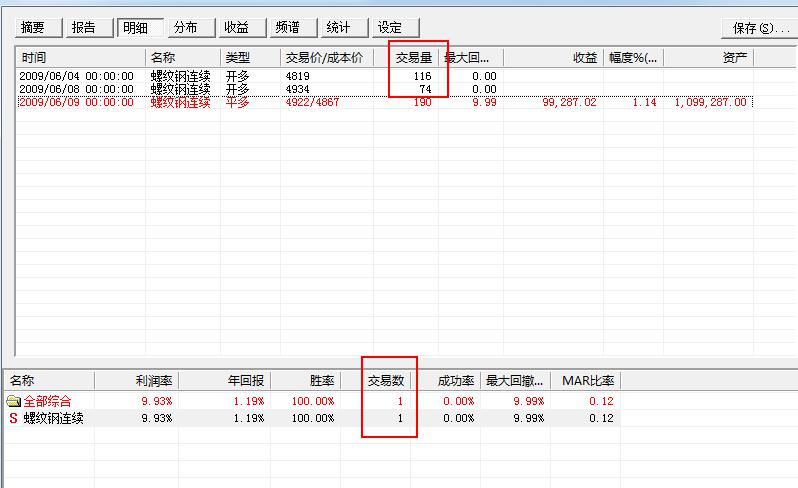Open the 分布 tab
798x488 pixels.
[x=191, y=27]
